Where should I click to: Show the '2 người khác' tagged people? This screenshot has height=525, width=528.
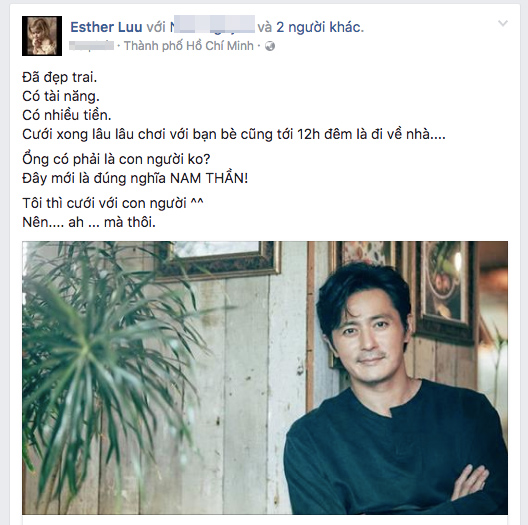point(320,27)
